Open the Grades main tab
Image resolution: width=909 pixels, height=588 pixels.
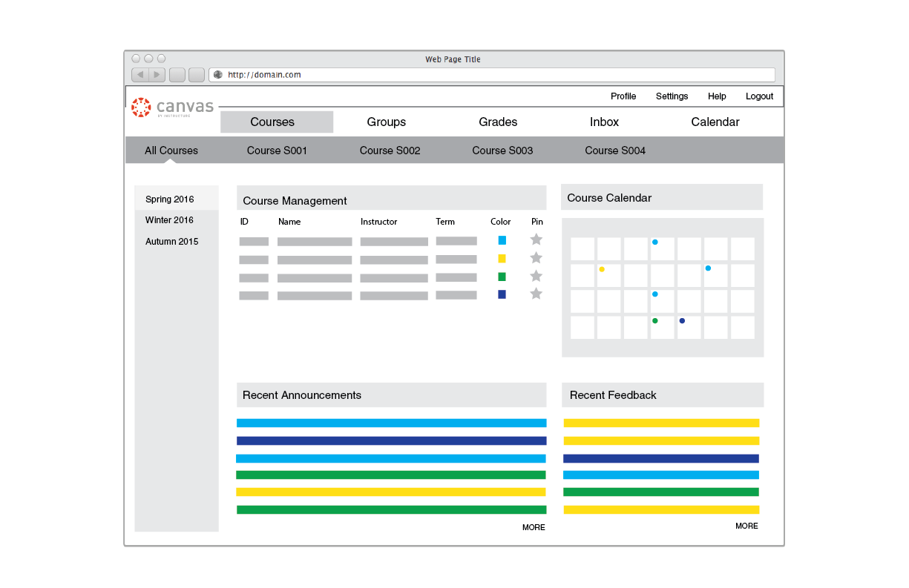click(498, 122)
